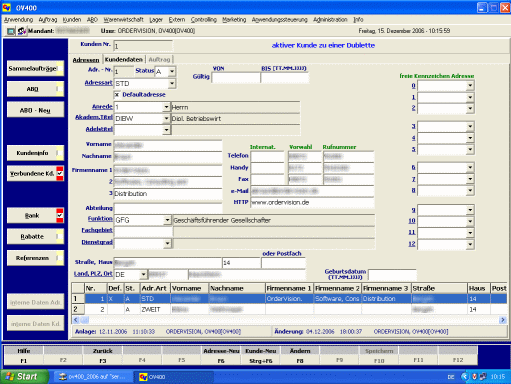Click the indicator beside Referenzen button

click(x=60, y=258)
